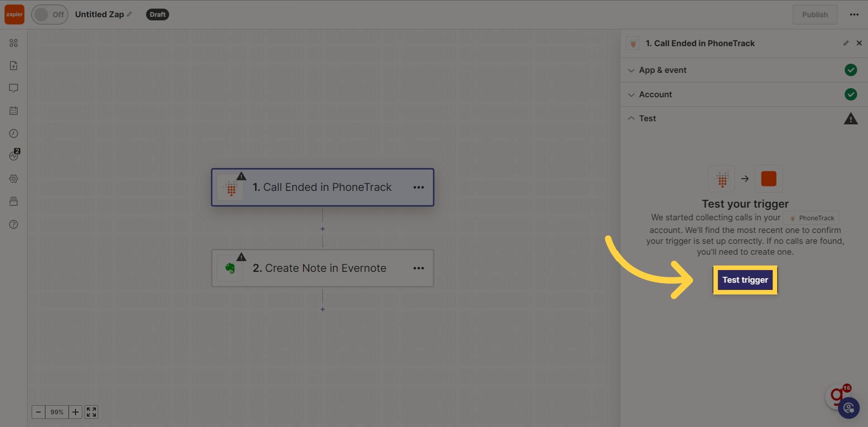This screenshot has width=868, height=427.
Task: Open the calendar icon in sidebar
Action: coord(14,111)
